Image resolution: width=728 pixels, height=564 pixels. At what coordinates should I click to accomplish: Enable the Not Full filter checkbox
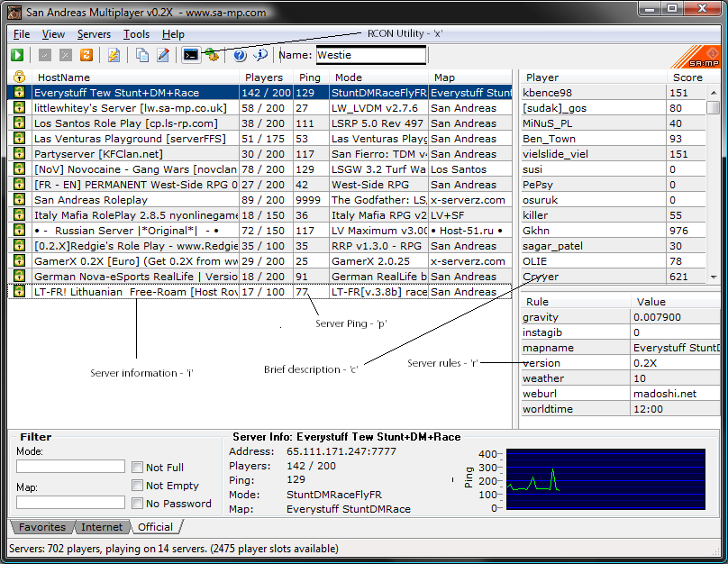[137, 468]
